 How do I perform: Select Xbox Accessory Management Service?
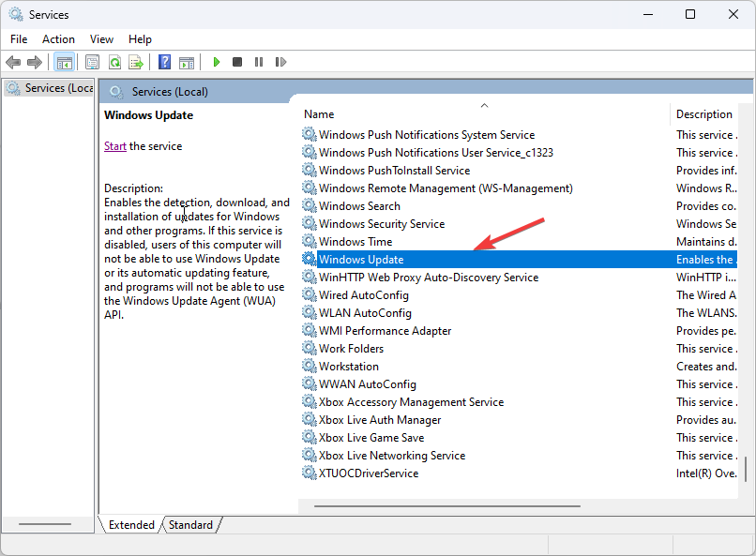click(x=519, y=402)
